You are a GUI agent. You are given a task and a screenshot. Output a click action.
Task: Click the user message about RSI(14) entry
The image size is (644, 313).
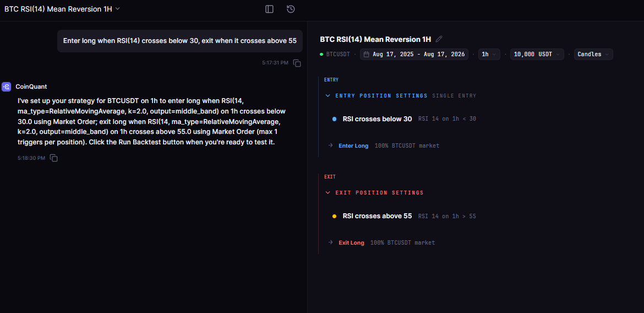coord(180,41)
